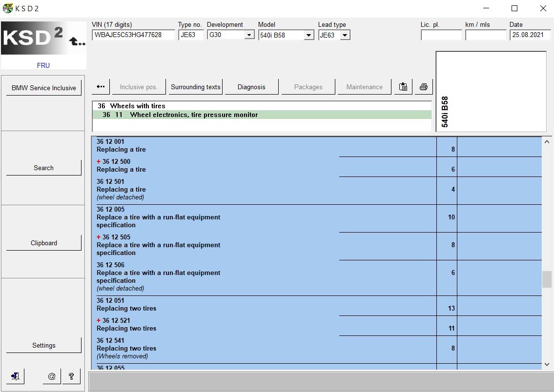Open the Surrounding texts tab
Image resolution: width=554 pixels, height=392 pixels.
pyautogui.click(x=195, y=87)
